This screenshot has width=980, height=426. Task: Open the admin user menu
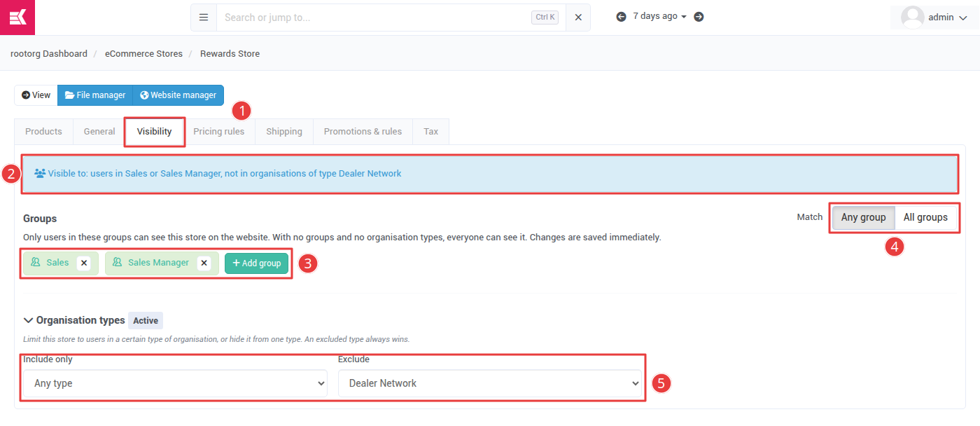[934, 18]
